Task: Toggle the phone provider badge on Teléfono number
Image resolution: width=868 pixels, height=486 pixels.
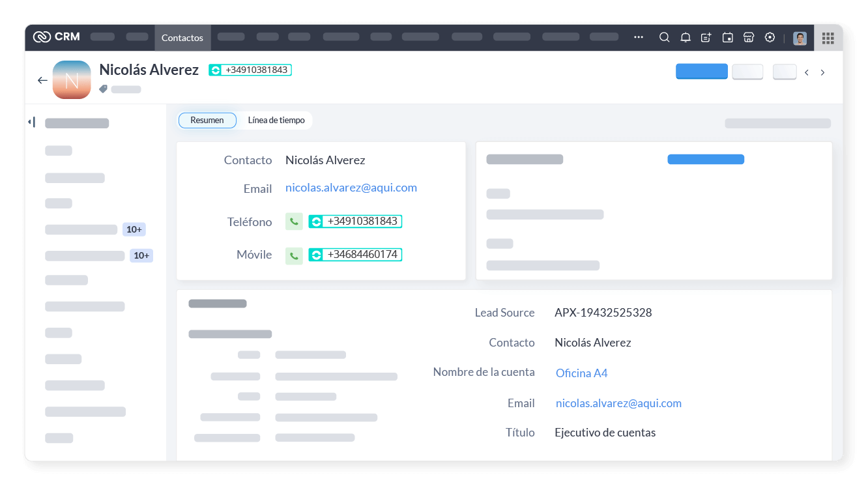Action: pyautogui.click(x=315, y=221)
